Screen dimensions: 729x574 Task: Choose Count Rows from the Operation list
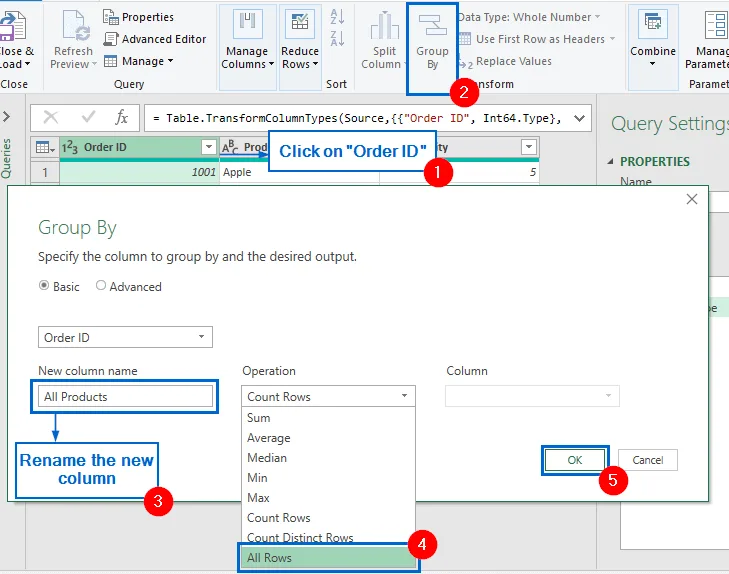328,518
